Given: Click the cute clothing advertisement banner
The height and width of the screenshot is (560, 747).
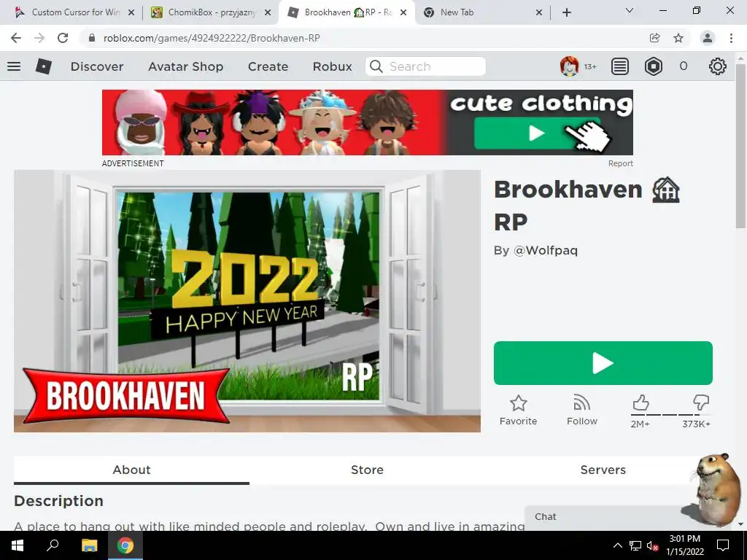Looking at the screenshot, I should (368, 122).
